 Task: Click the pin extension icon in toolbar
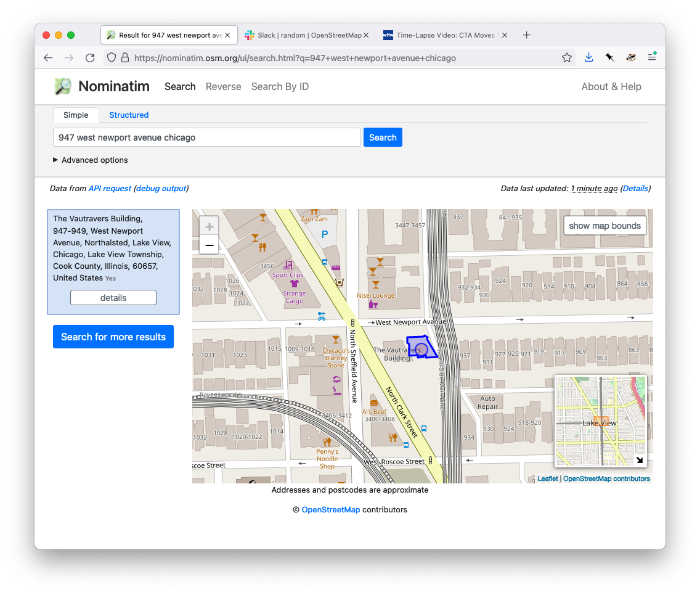[x=609, y=57]
